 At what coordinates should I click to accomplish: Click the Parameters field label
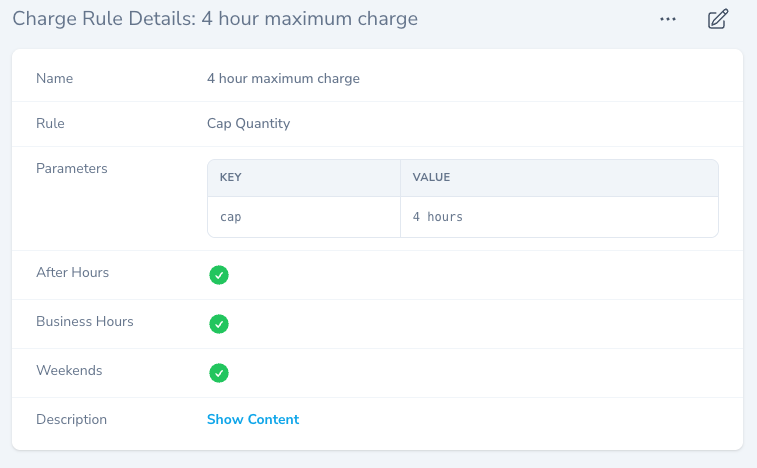tap(72, 169)
